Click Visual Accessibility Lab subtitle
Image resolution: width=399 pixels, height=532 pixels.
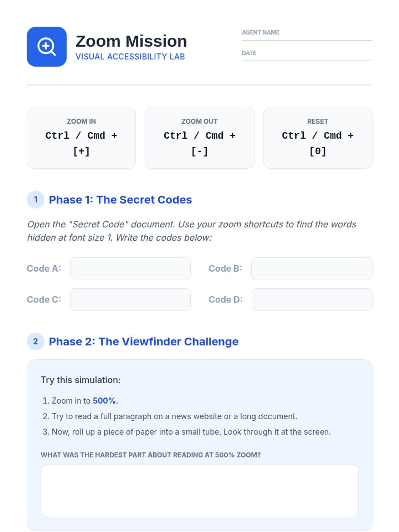coord(130,57)
